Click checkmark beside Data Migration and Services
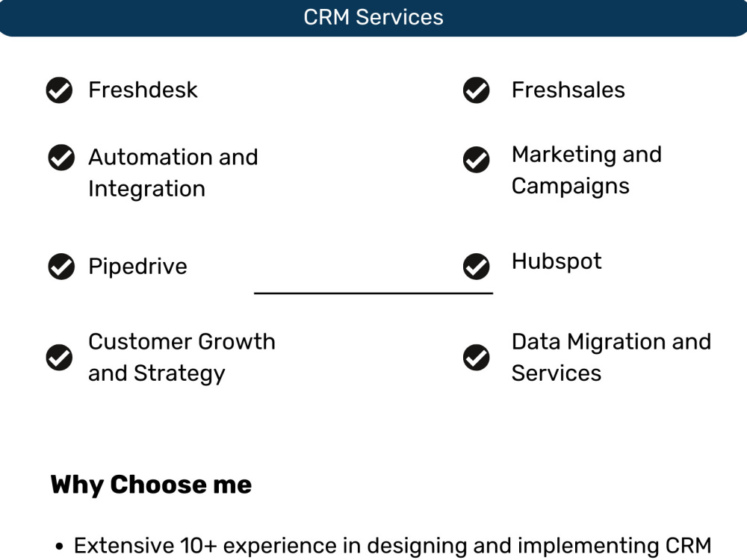 coord(476,357)
